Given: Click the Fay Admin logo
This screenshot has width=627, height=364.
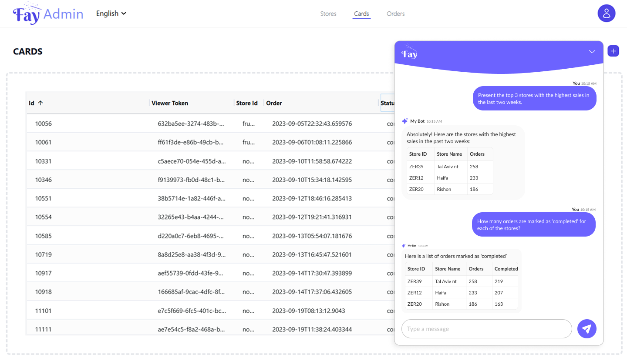Looking at the screenshot, I should (x=48, y=14).
